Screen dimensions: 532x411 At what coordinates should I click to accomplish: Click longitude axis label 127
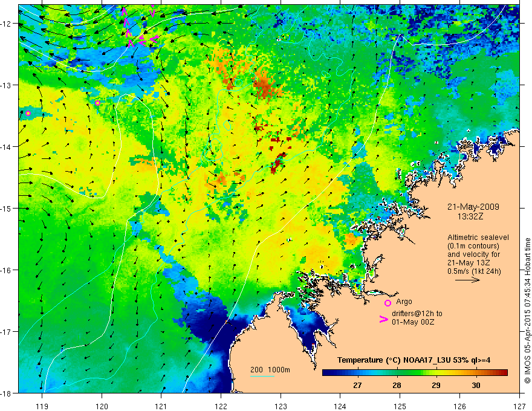coord(519,406)
